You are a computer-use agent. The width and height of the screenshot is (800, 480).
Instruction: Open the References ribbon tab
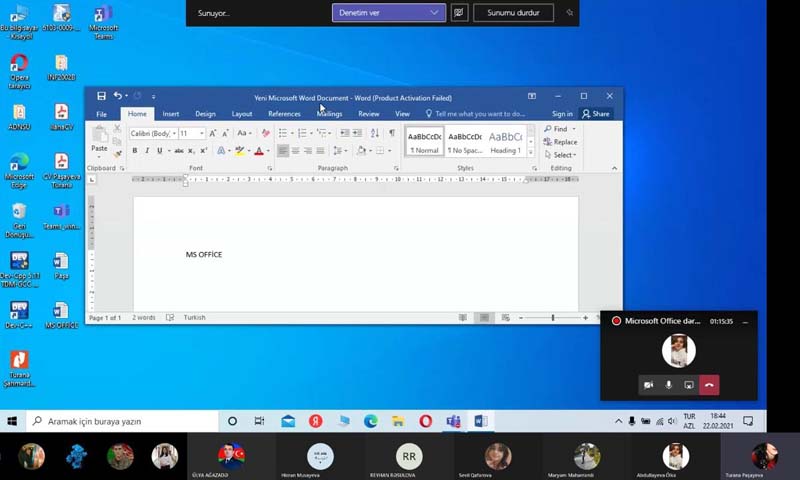(284, 114)
